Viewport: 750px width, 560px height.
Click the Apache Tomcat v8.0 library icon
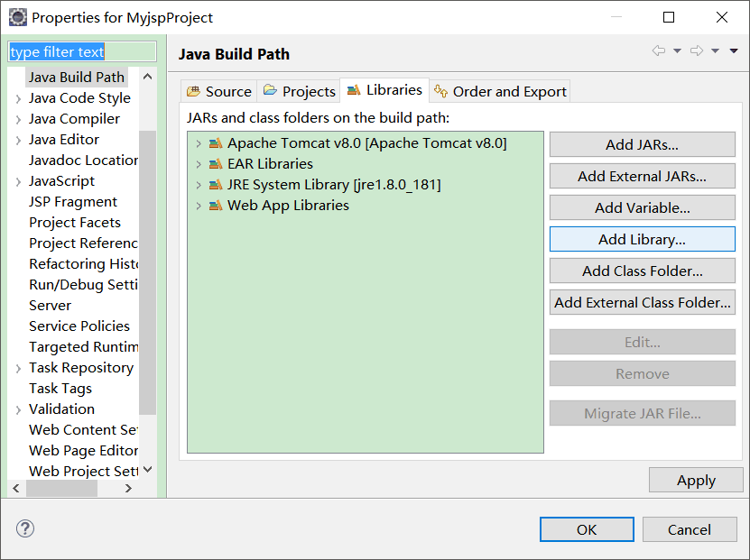pyautogui.click(x=215, y=143)
